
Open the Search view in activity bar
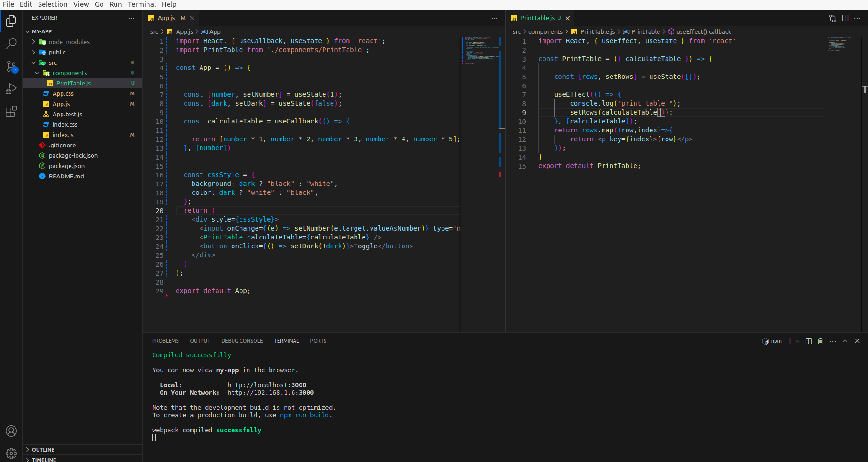[x=11, y=44]
